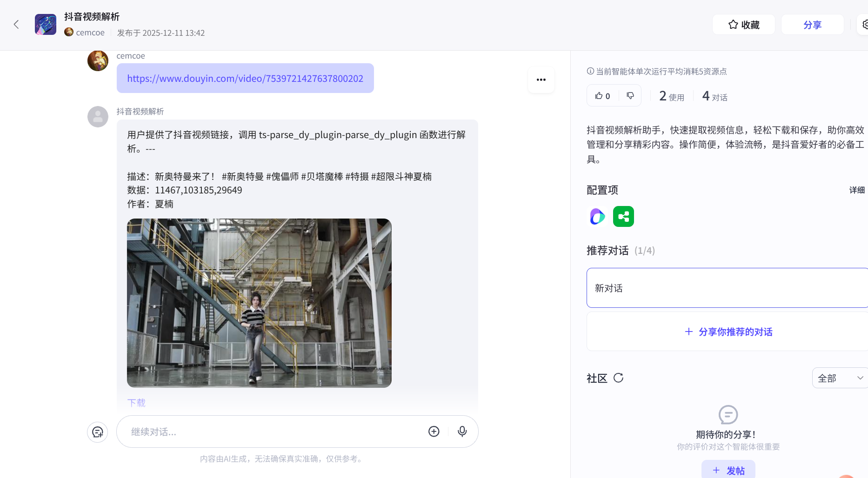Open the douyin.com video URL link

point(245,78)
